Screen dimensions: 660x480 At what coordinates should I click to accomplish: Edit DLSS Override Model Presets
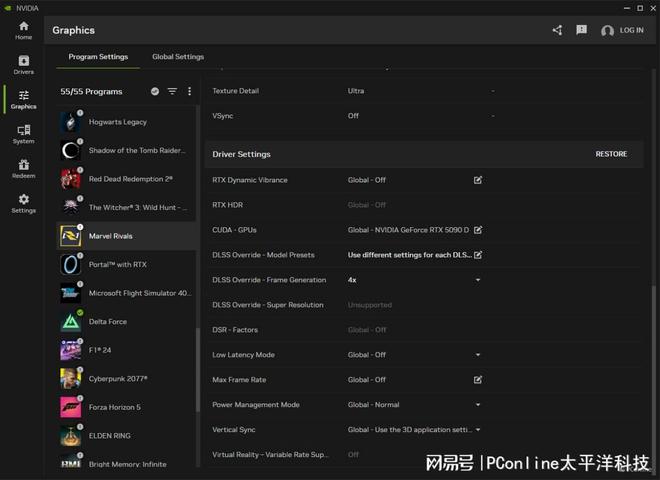[478, 255]
